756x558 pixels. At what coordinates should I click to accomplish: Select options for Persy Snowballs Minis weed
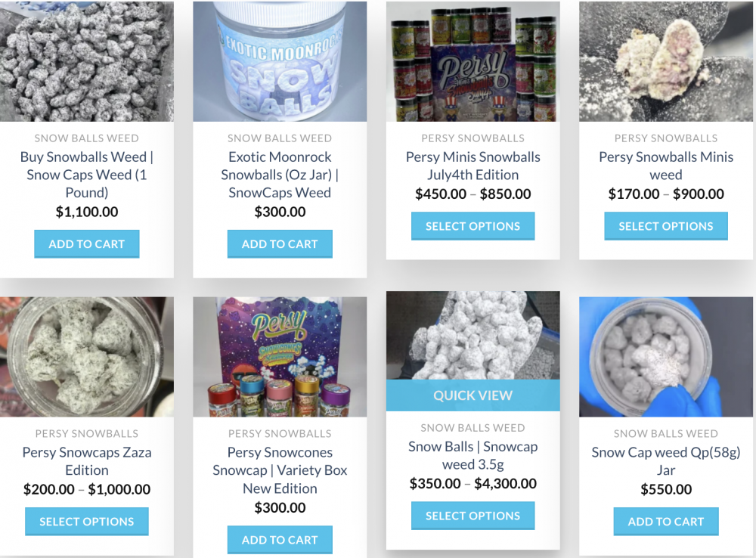coord(666,226)
